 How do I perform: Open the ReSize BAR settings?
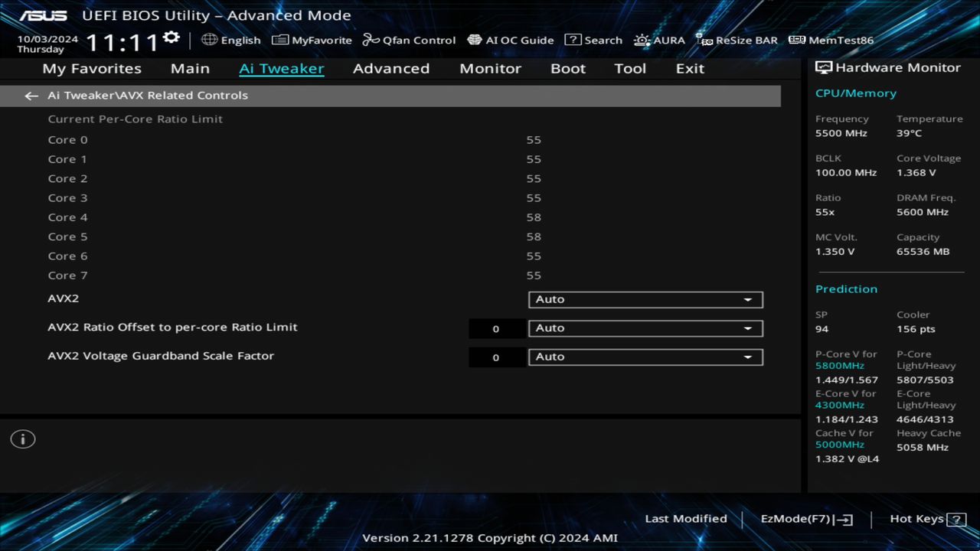point(737,40)
